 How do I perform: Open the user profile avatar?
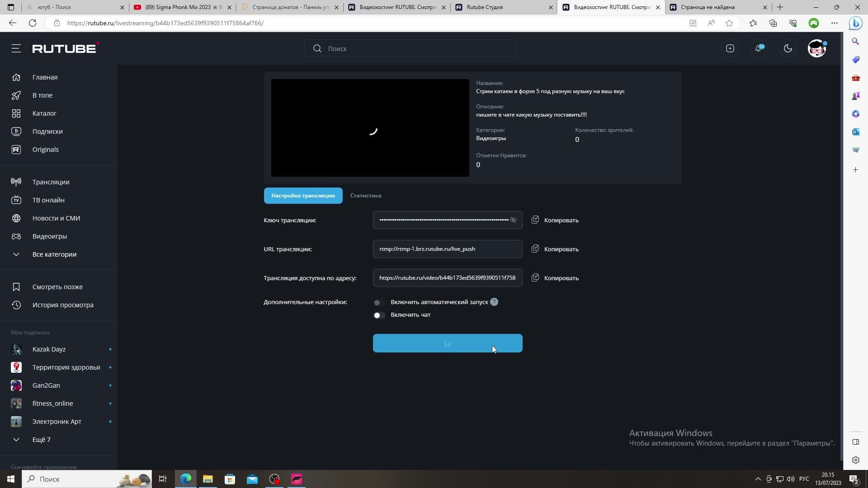coord(816,48)
